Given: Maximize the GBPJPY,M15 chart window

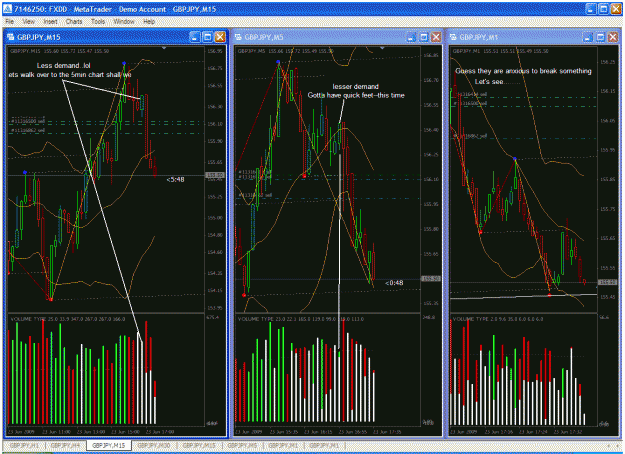Looking at the screenshot, I should coord(207,37).
